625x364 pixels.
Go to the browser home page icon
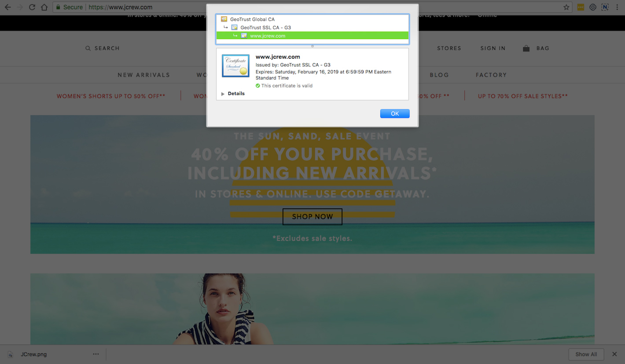click(44, 7)
